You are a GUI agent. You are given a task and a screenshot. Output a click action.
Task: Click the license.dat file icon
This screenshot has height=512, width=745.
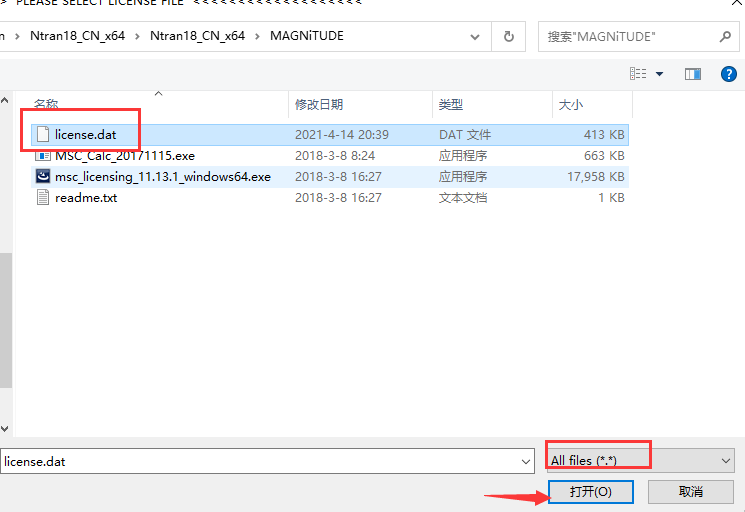pos(43,134)
